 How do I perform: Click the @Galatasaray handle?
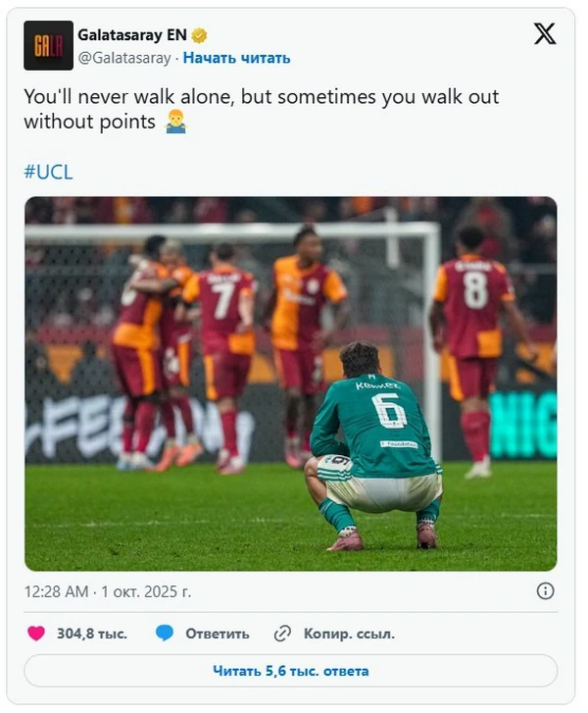click(x=124, y=58)
